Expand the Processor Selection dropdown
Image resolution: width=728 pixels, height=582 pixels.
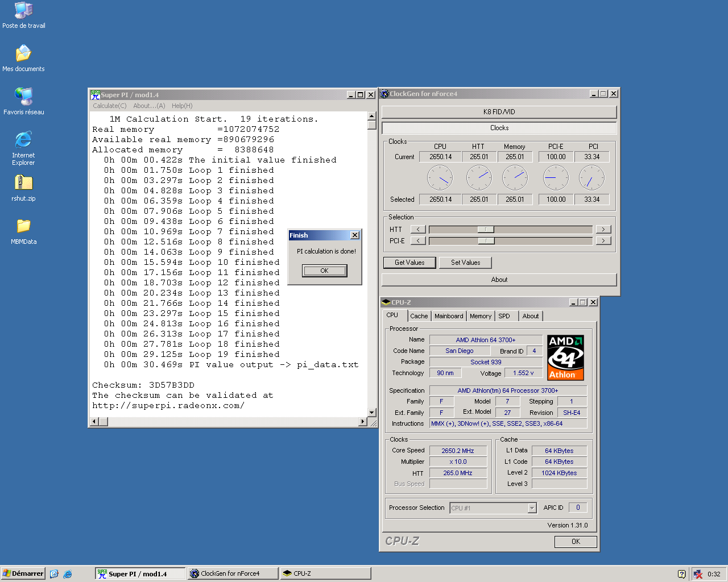(532, 508)
